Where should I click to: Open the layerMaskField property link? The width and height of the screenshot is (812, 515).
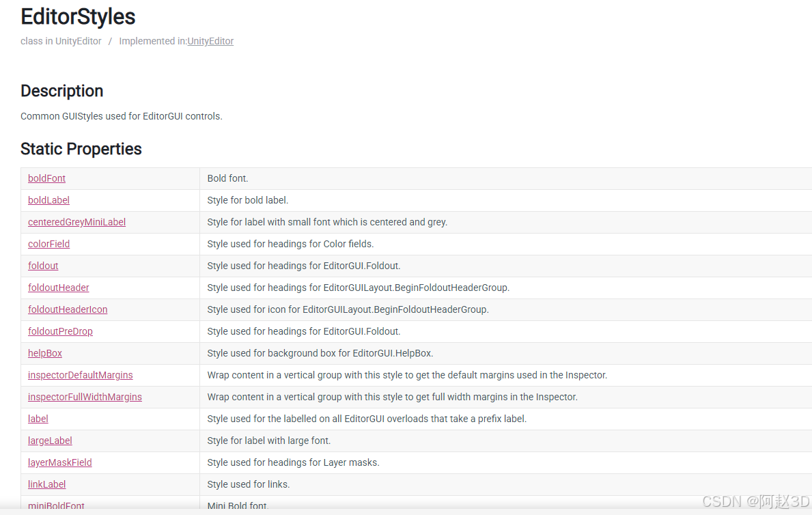click(x=59, y=462)
